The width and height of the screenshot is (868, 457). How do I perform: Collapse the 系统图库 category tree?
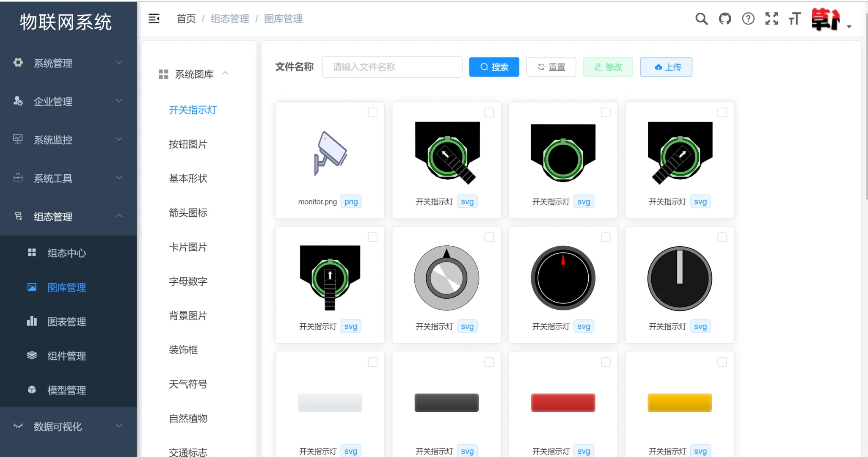pyautogui.click(x=226, y=73)
